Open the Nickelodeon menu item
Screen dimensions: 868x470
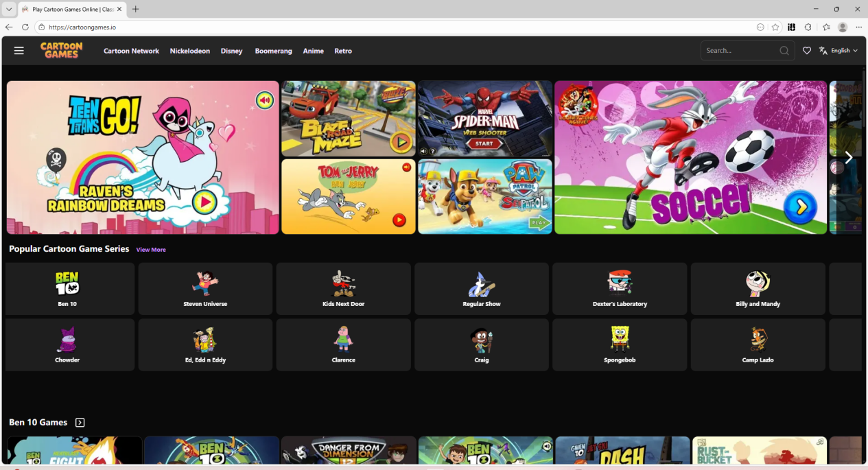[190, 51]
